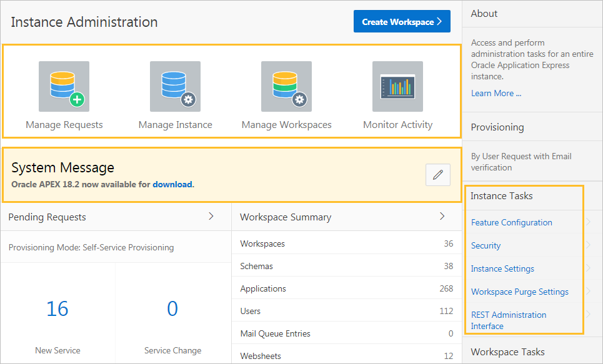Viewport: 603px width, 364px height.
Task: Open the Manage Workspaces icon
Action: 286,86
